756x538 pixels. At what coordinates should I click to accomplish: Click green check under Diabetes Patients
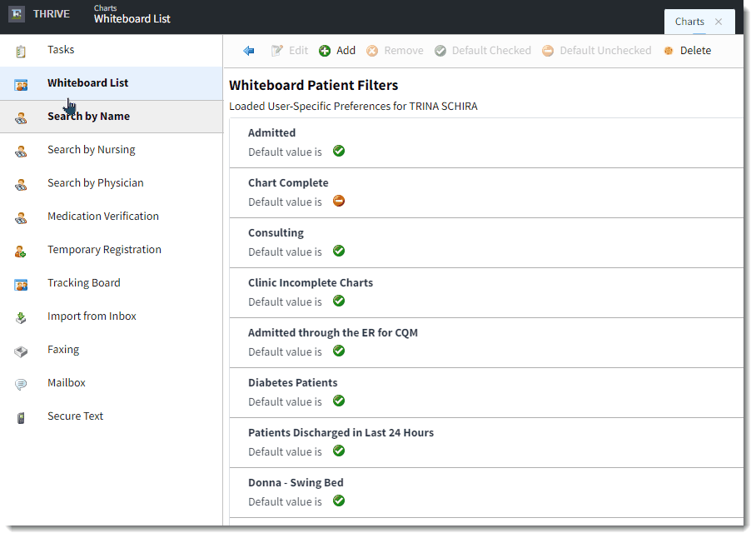339,401
